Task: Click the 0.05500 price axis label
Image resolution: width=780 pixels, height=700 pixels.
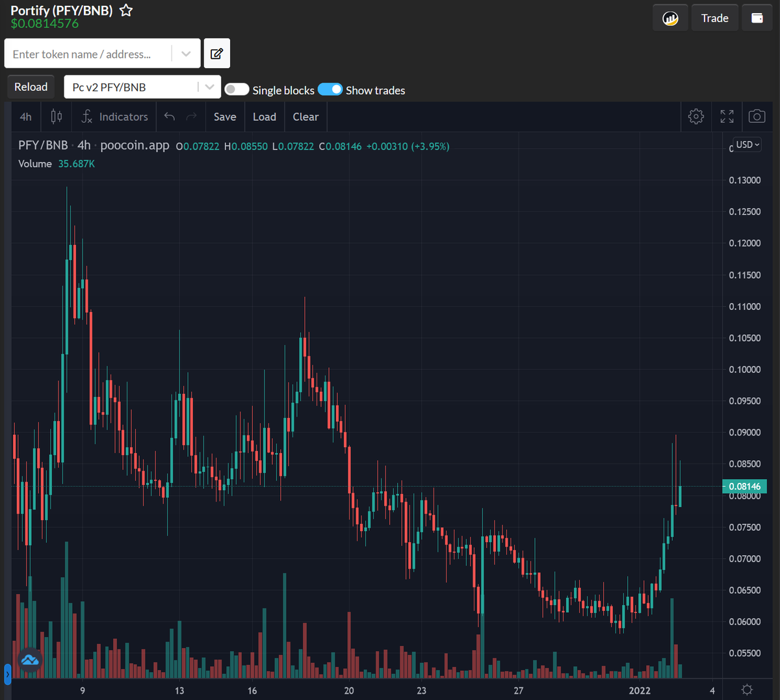Action: (x=745, y=653)
